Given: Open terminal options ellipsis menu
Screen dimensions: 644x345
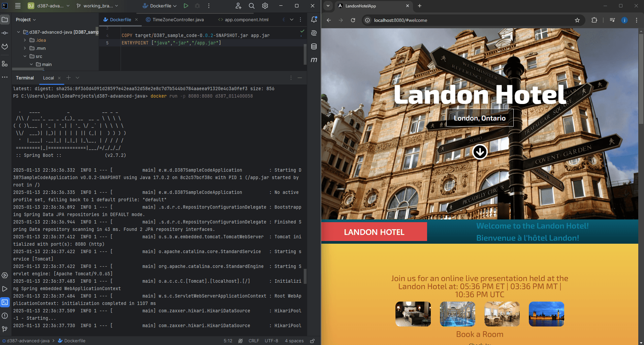Looking at the screenshot, I should coord(291,78).
